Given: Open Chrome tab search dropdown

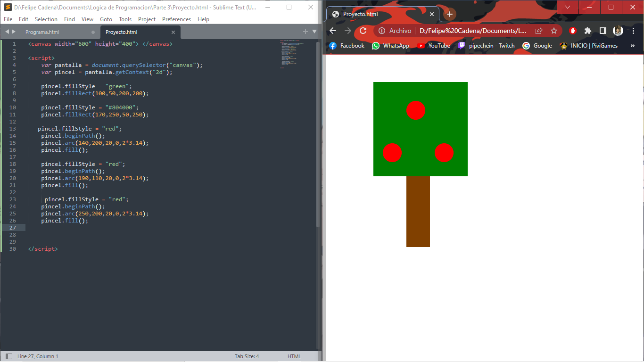Looking at the screenshot, I should (x=568, y=7).
